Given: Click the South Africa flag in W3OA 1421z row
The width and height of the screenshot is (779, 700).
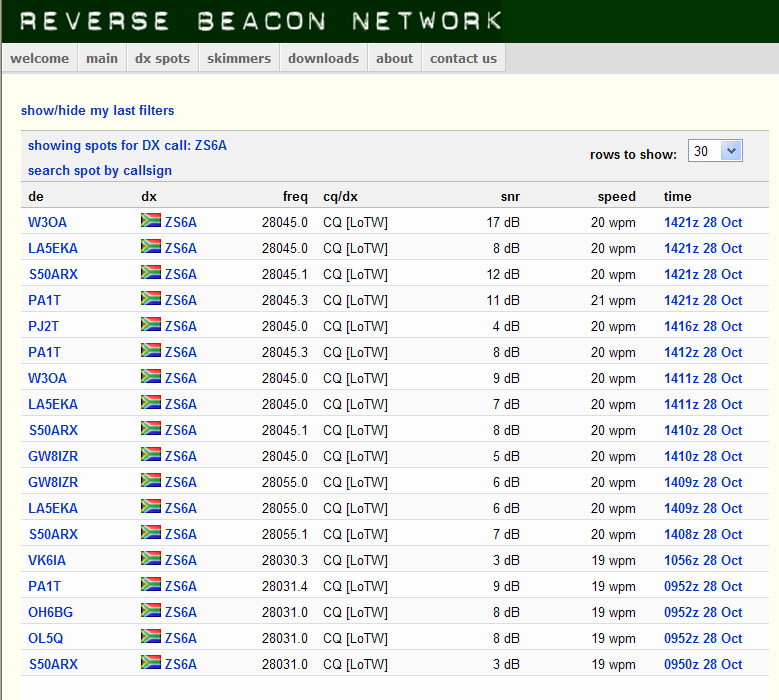Looking at the screenshot, I should 151,220.
